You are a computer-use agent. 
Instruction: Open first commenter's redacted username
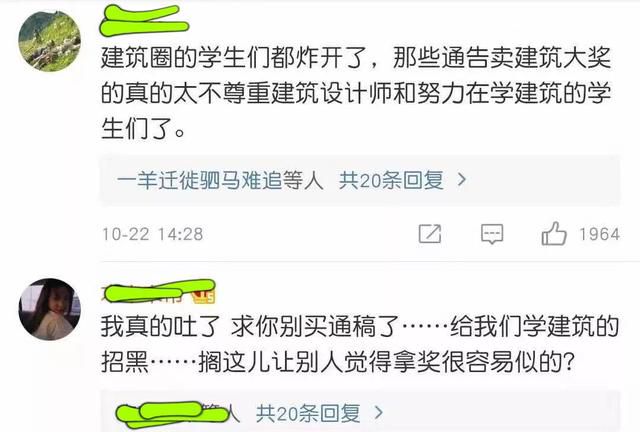[144, 20]
